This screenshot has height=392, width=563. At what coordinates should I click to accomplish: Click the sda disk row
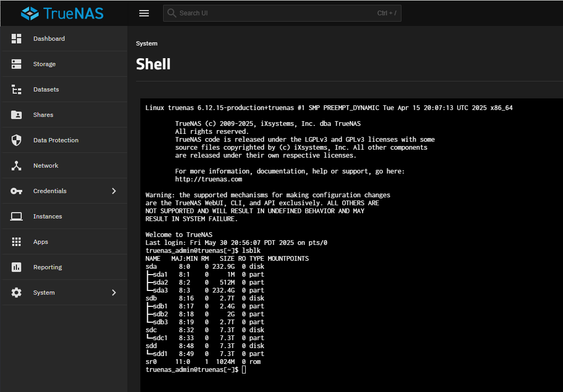[x=204, y=267]
